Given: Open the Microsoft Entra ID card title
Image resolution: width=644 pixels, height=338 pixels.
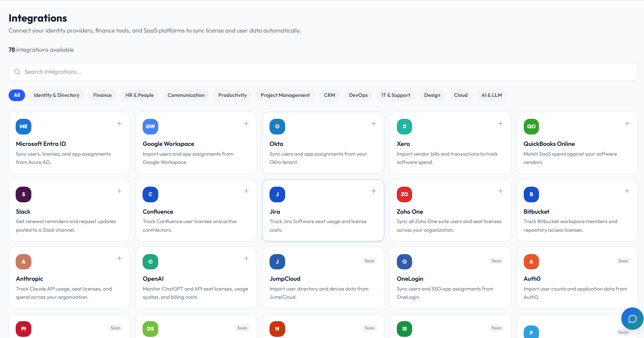Looking at the screenshot, I should pos(41,144).
